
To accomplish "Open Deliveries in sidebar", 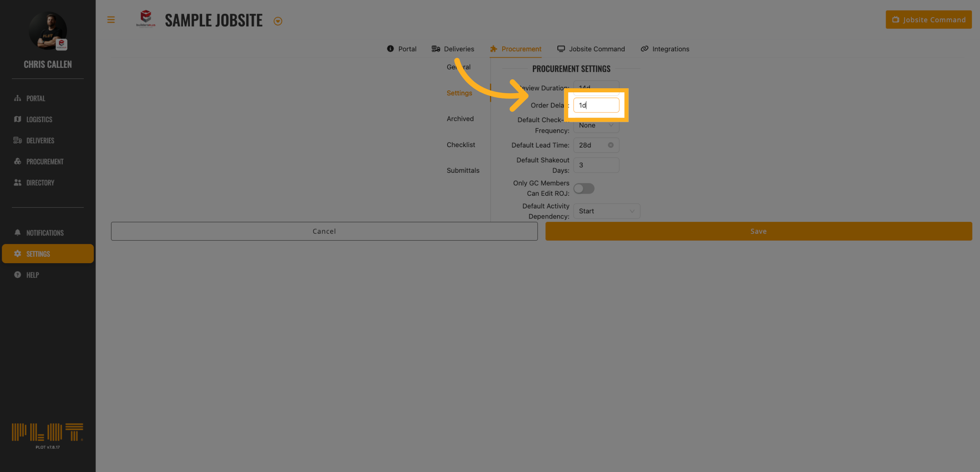I will pos(40,141).
